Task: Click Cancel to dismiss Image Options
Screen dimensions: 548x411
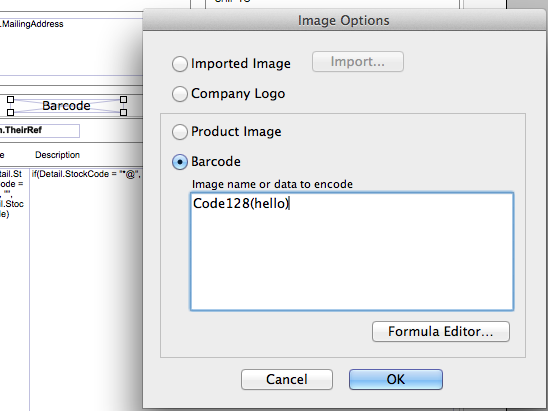Action: (x=287, y=379)
